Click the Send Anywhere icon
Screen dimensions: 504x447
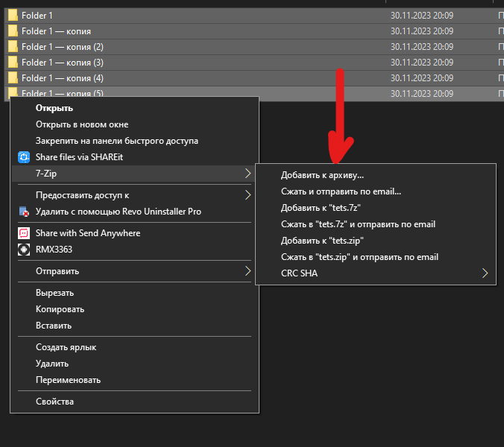[24, 233]
